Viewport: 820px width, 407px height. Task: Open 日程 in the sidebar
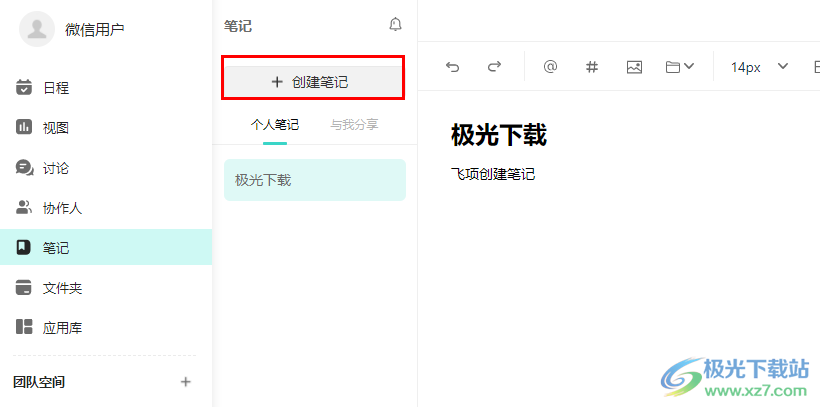point(56,88)
